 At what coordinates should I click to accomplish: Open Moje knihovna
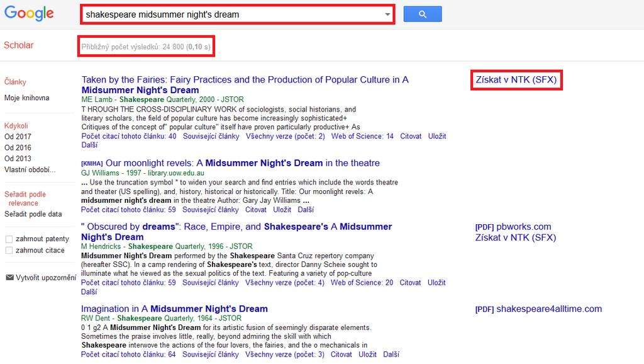click(x=26, y=98)
